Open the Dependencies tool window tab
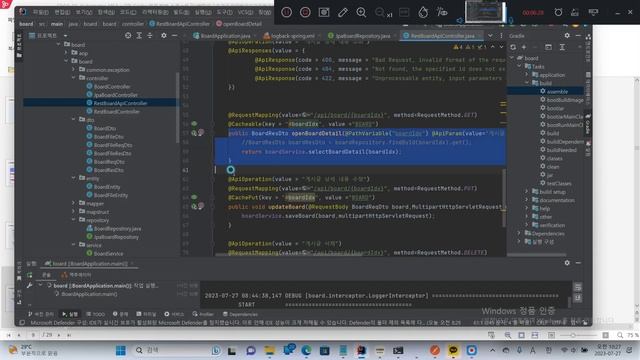This screenshot has height=360, width=640. coord(240,314)
